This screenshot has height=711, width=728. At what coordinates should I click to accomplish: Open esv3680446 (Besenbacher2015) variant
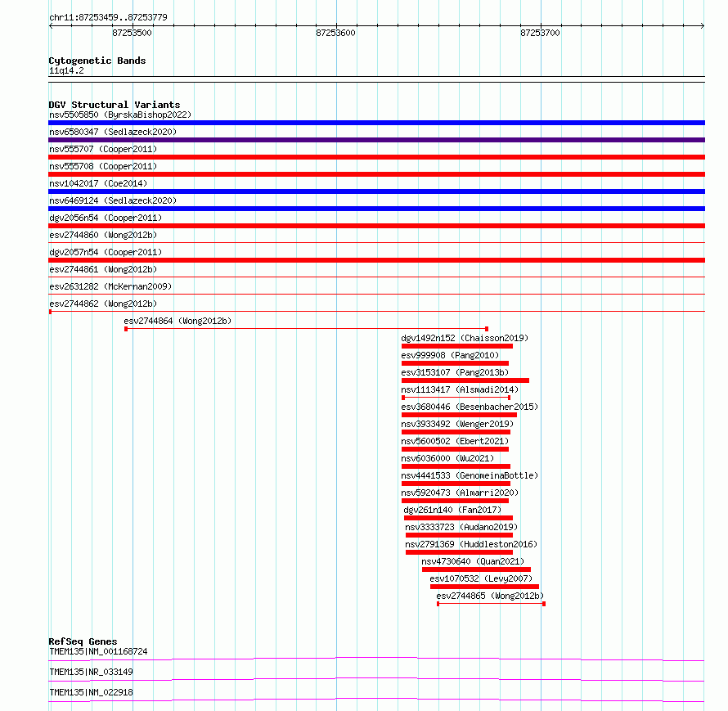point(470,407)
